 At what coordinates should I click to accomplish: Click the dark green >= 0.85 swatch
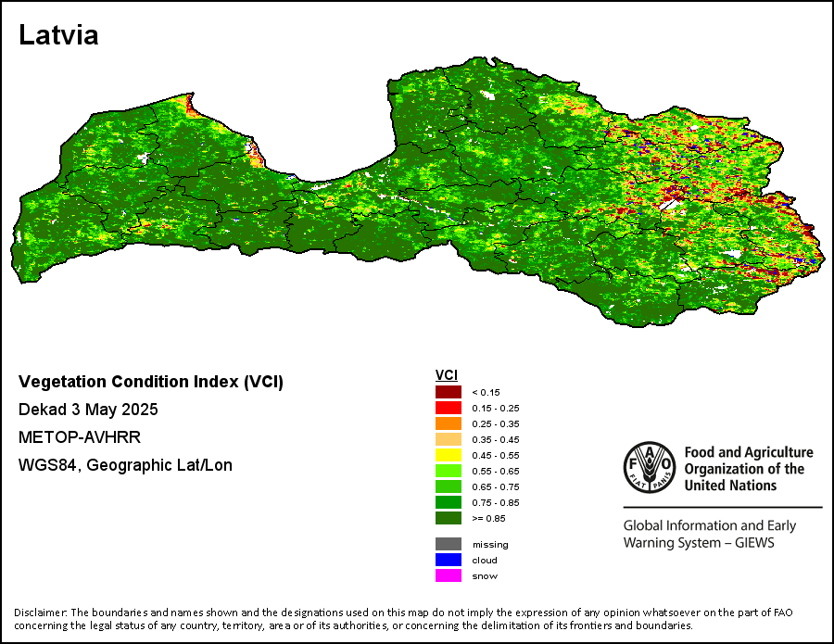tap(449, 518)
